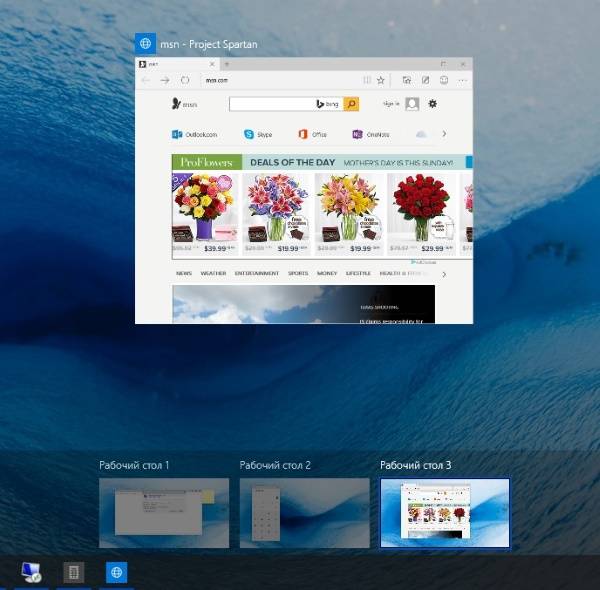Select the yellow and pink lilies $19.99 bouquet
This screenshot has height=590, width=600.
click(x=349, y=214)
